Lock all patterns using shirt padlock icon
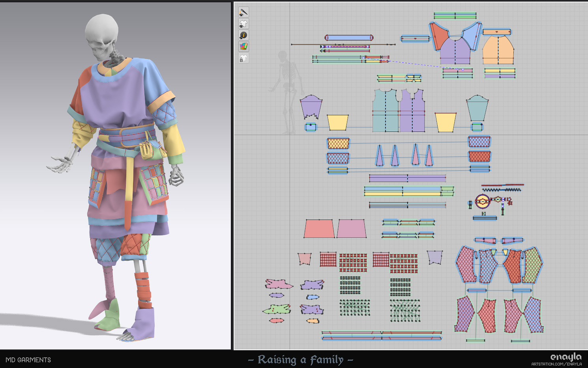588x368 pixels. pyautogui.click(x=243, y=58)
